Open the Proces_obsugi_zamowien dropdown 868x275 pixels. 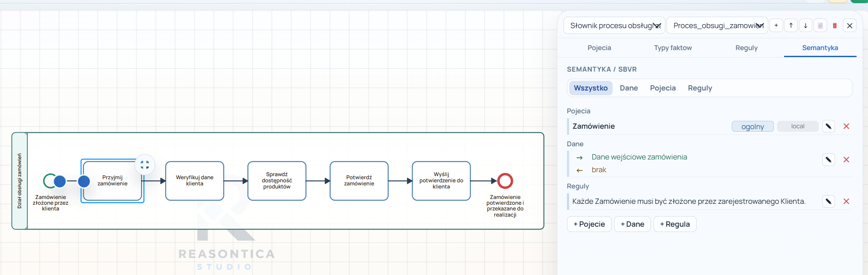(x=717, y=25)
